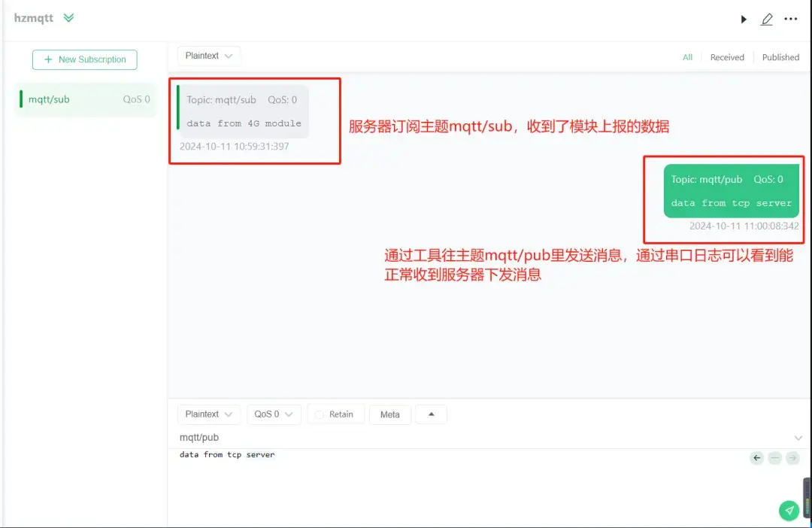Image resolution: width=812 pixels, height=528 pixels.
Task: Select the published message 'data from tcp server'
Action: (732, 191)
